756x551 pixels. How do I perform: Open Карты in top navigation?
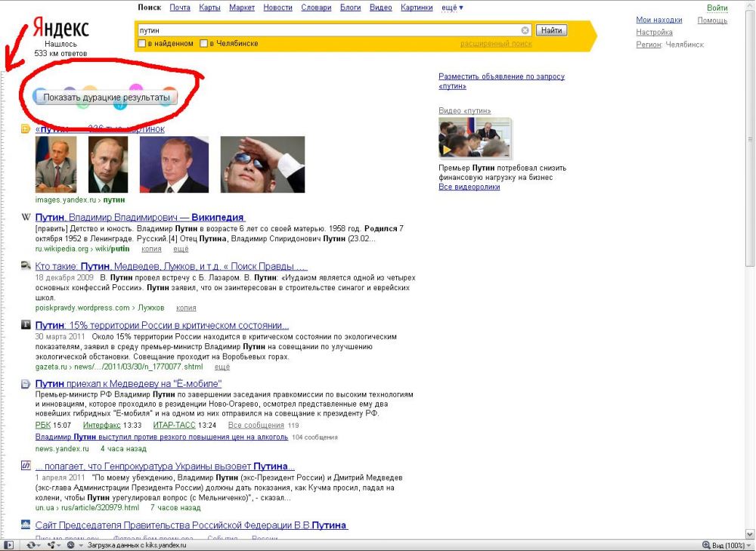(209, 8)
